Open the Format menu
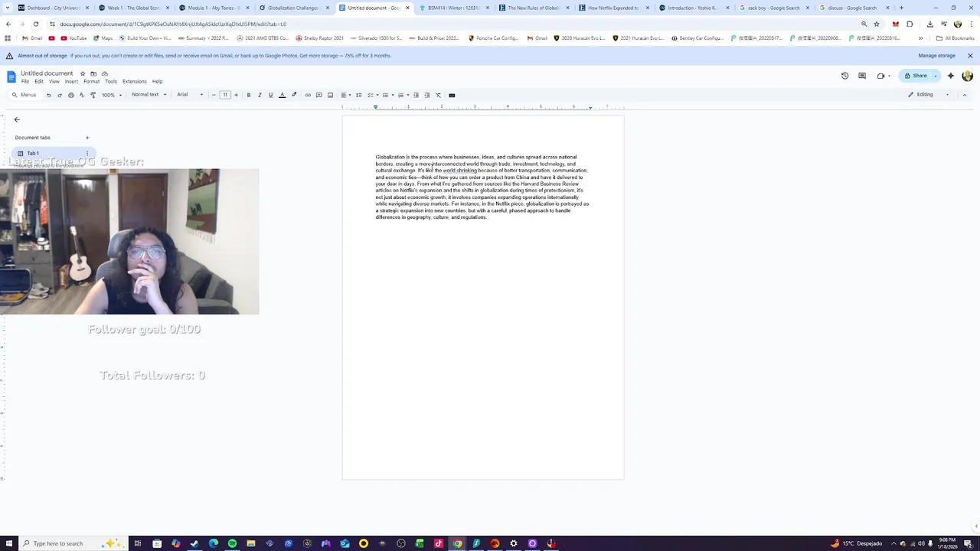 91,81
